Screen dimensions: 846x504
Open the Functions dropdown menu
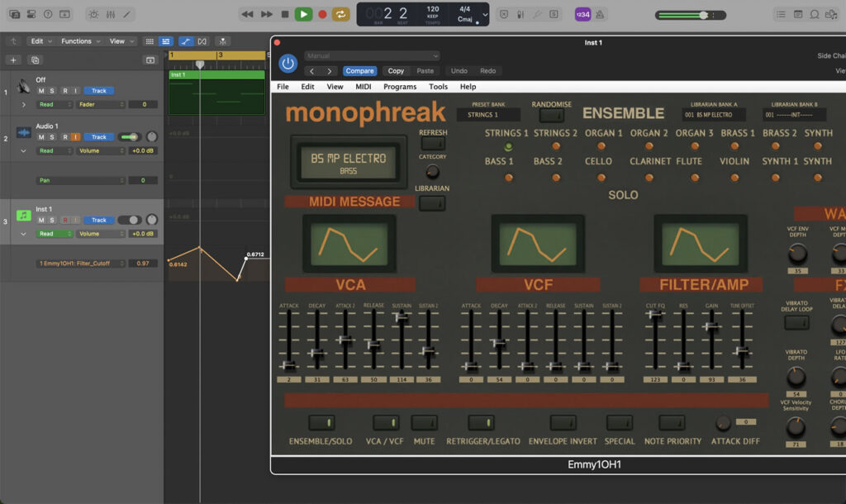(80, 41)
